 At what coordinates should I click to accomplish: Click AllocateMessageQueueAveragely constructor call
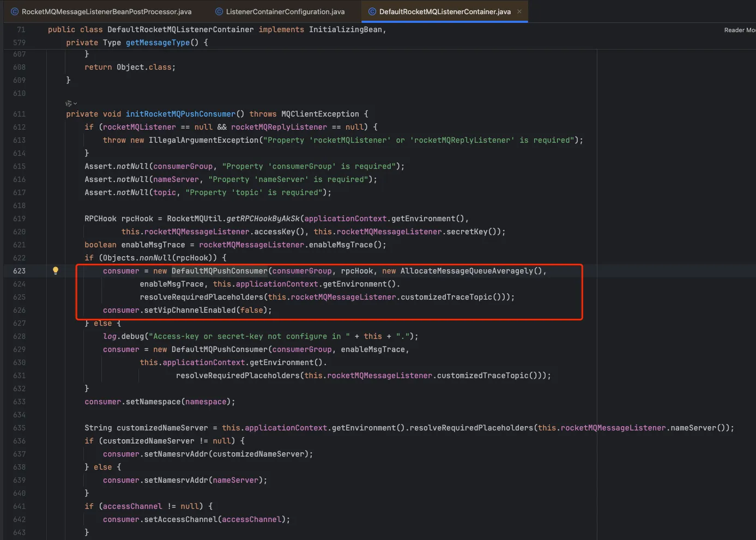coord(467,271)
